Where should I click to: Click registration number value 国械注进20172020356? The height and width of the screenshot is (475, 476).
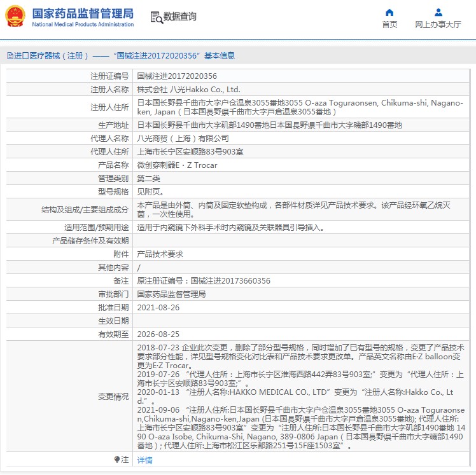[177, 76]
